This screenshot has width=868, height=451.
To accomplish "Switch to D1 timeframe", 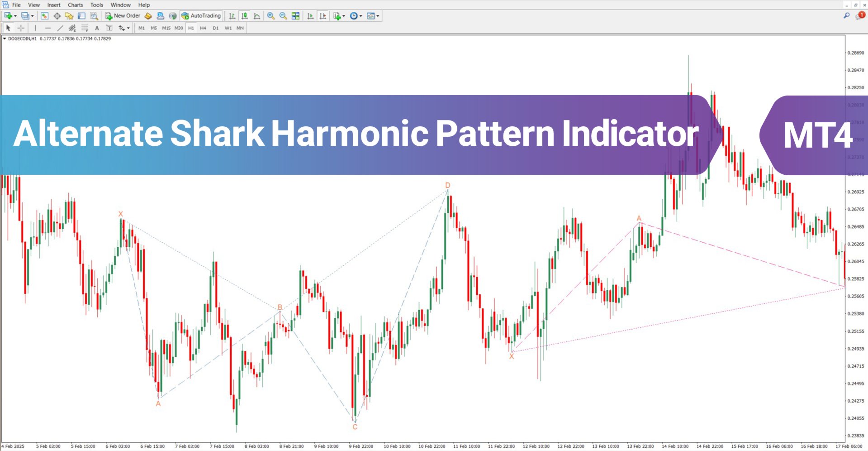I will [x=216, y=28].
